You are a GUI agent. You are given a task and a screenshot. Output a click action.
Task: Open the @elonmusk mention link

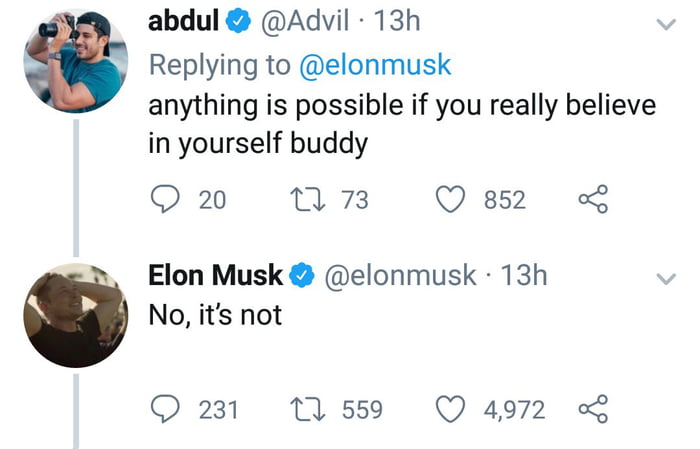(375, 65)
